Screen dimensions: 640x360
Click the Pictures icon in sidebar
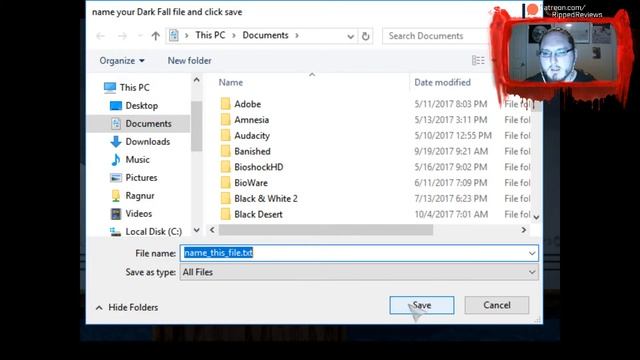[x=116, y=178]
